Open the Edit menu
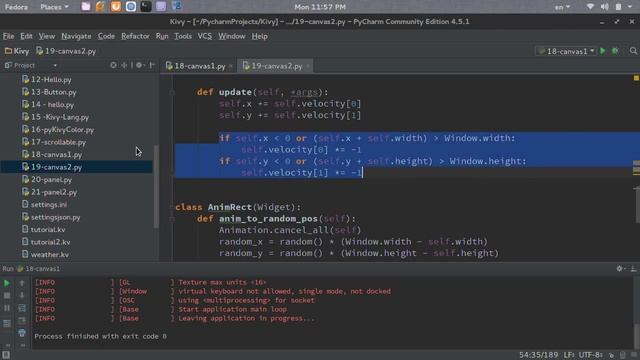Viewport: 640px width, 360px height. [27, 36]
